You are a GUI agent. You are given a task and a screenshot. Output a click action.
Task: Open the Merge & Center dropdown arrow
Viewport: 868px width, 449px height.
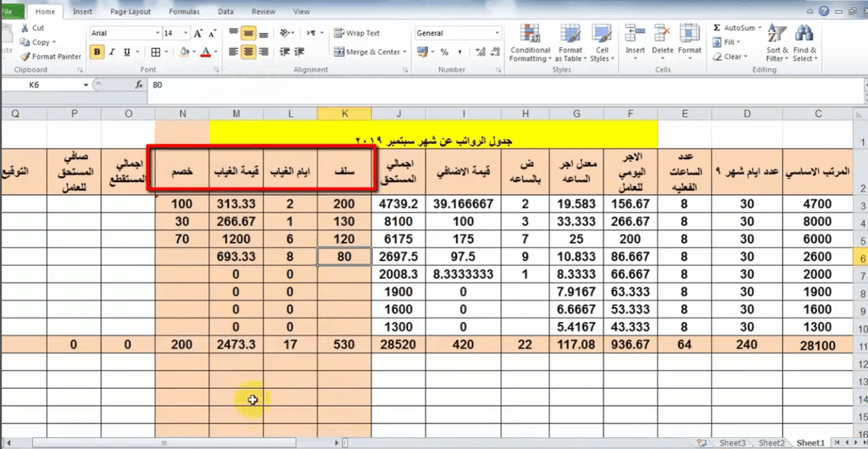point(405,52)
